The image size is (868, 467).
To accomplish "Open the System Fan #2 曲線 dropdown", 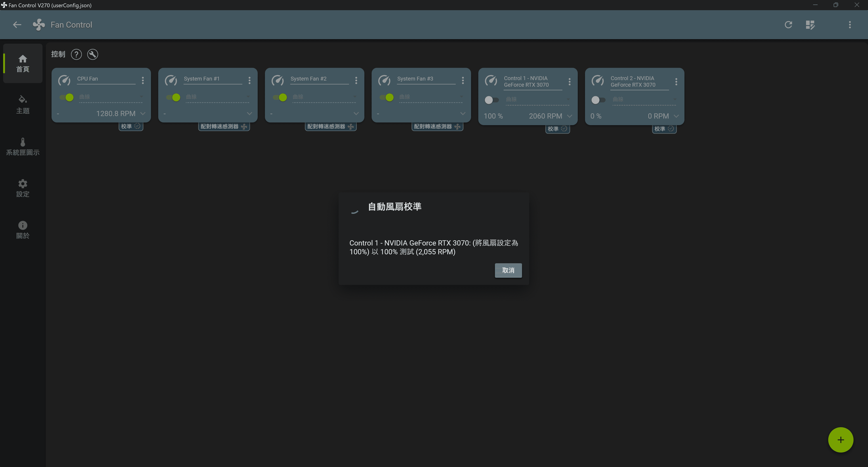I will tap(325, 97).
